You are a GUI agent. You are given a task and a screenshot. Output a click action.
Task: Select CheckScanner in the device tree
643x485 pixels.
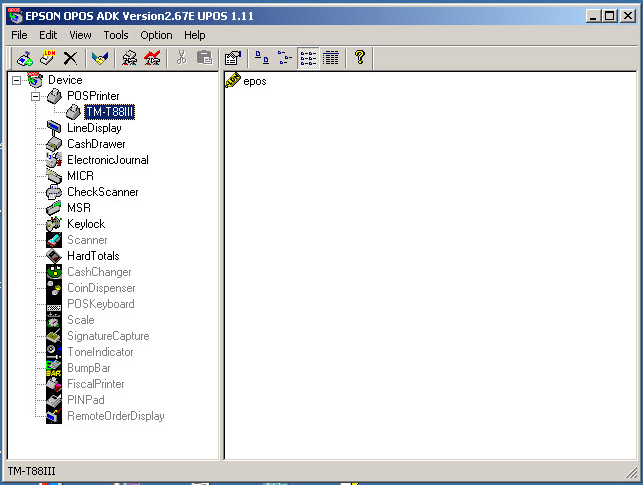(x=103, y=192)
